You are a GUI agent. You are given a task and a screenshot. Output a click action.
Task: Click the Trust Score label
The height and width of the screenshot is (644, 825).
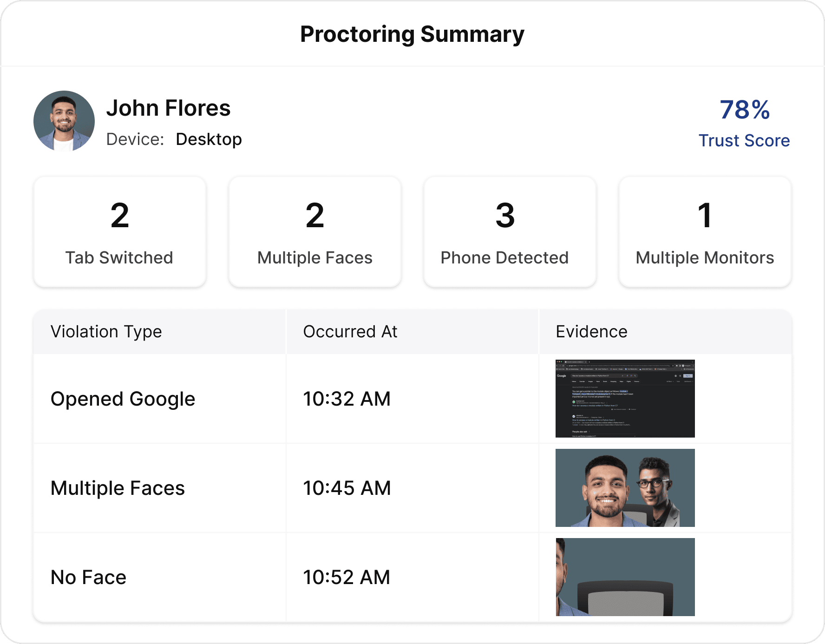click(744, 140)
